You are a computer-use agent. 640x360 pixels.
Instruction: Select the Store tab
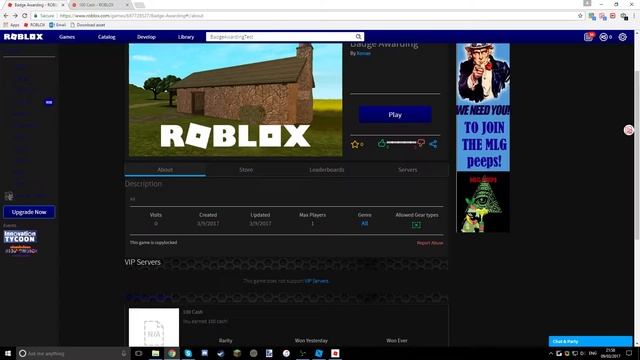pyautogui.click(x=246, y=170)
